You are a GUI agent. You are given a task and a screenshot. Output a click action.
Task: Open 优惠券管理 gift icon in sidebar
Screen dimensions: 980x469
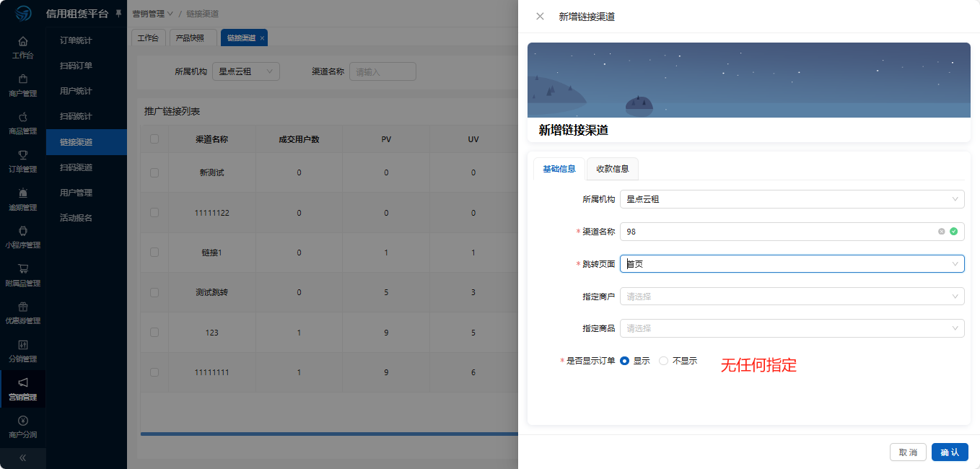23,307
